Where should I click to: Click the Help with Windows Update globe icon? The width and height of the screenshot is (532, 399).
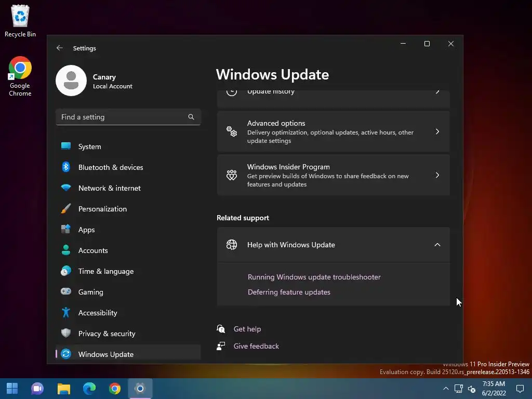[232, 245]
